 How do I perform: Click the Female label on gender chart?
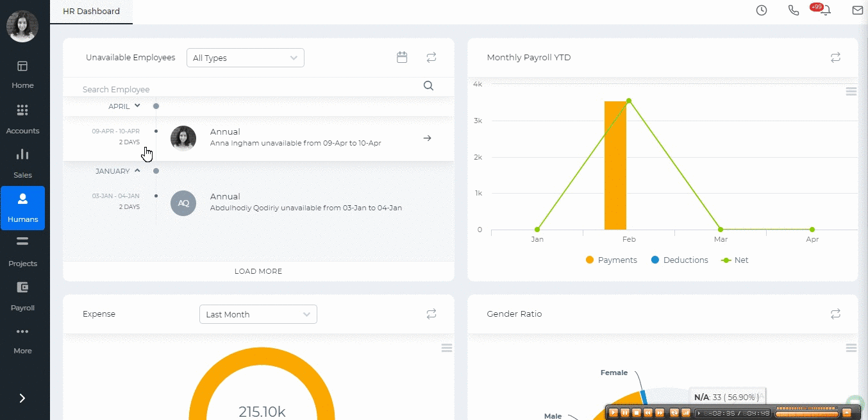pos(614,373)
